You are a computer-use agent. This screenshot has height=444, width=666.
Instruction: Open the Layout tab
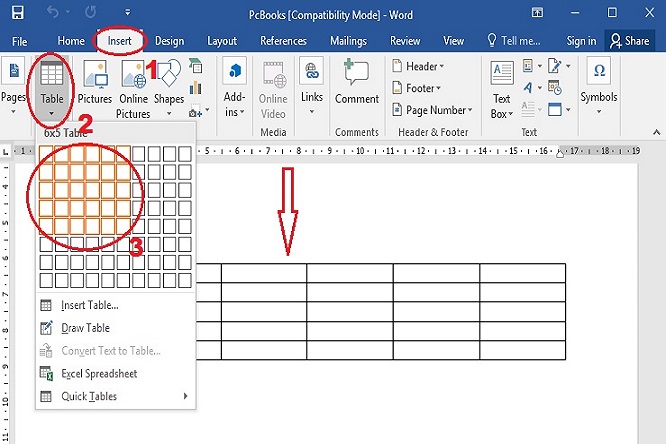point(222,41)
